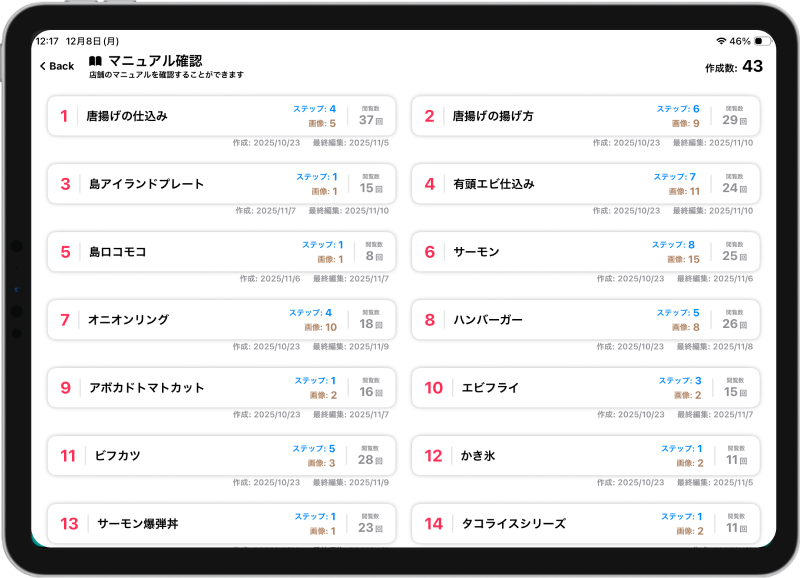Image resolution: width=800 pixels, height=578 pixels.
Task: Tap the Wi-Fi status icon
Action: 721,41
